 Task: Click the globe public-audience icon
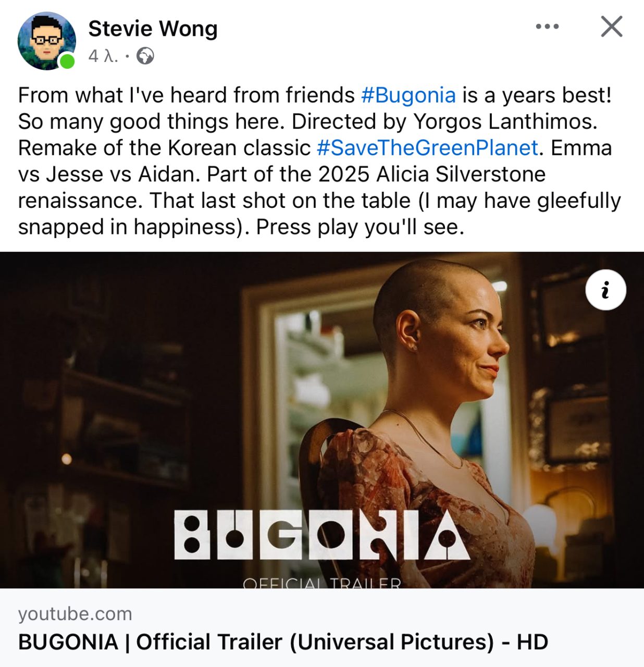pos(145,56)
